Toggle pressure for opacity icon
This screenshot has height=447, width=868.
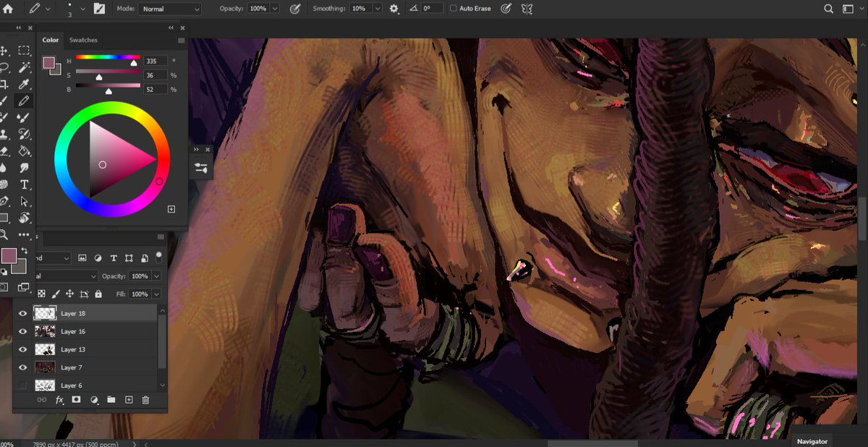pos(295,9)
